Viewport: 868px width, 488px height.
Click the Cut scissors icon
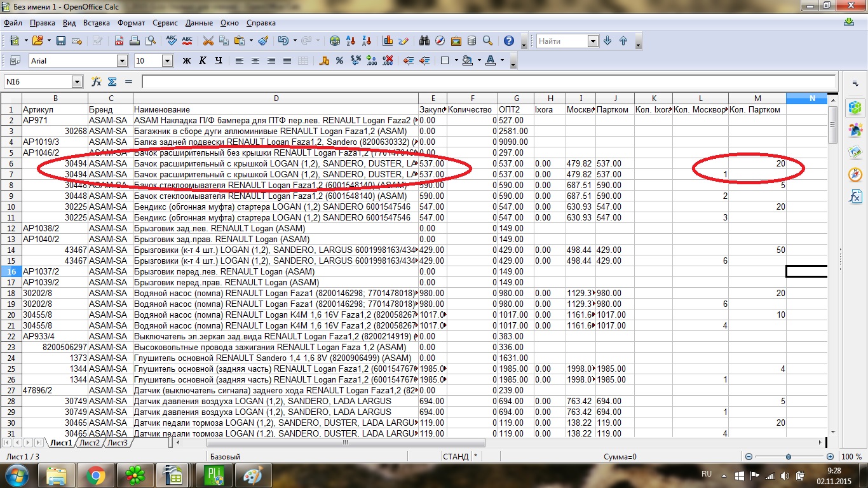(x=208, y=41)
